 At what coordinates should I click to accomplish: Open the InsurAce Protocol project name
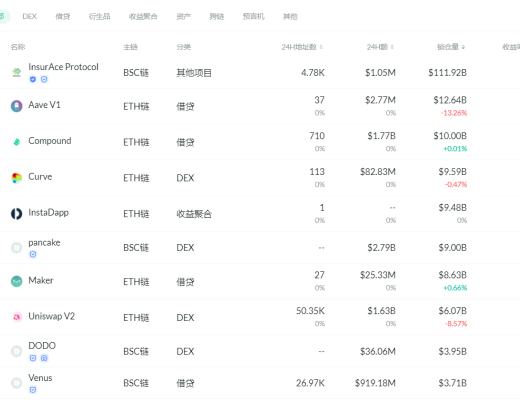pyautogui.click(x=63, y=67)
